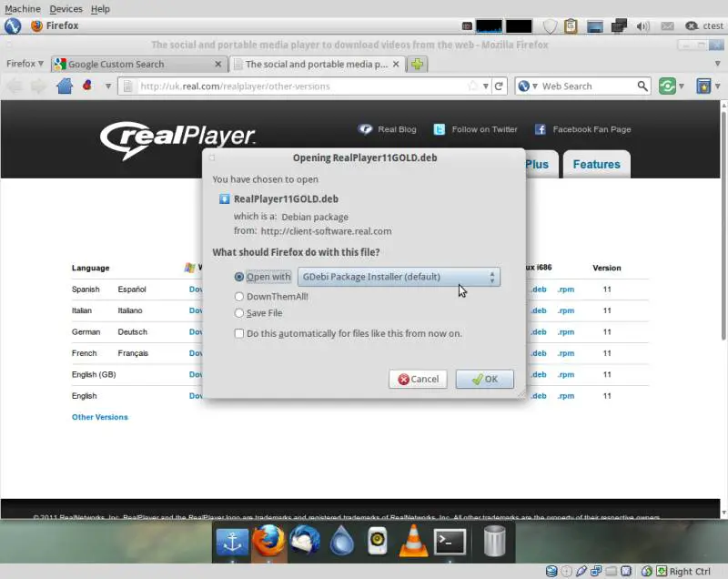Viewport: 728px width, 579px height.
Task: Click the Firefox home toolbar icon
Action: [65, 86]
